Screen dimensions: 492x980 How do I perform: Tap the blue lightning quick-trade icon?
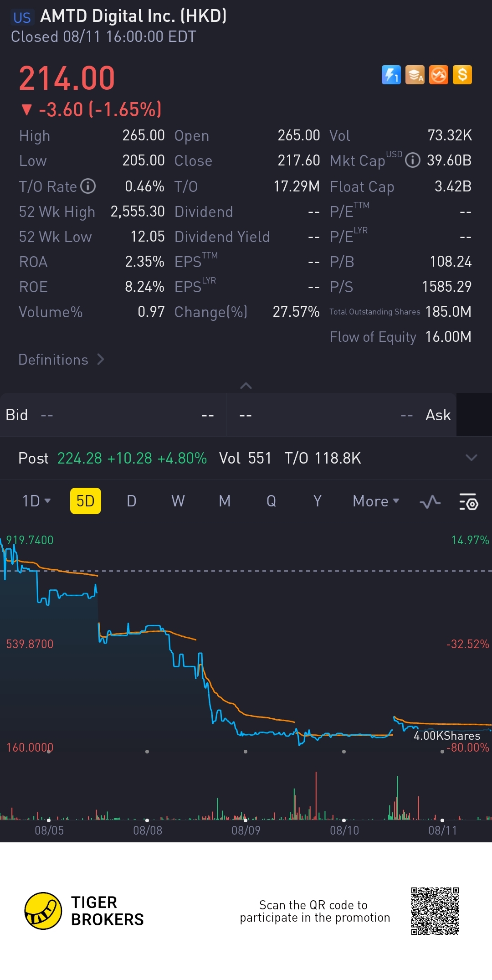pos(391,75)
